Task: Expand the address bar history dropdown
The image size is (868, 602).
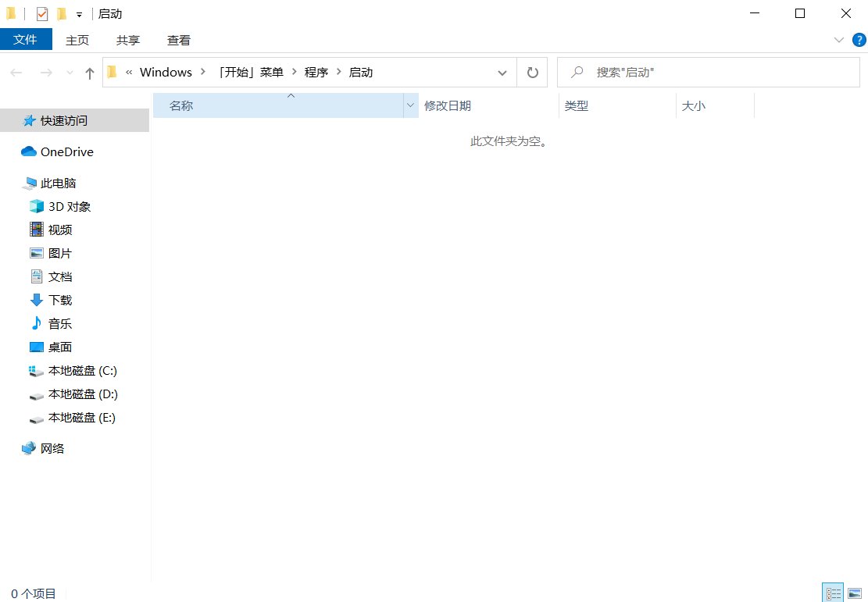Action: (x=502, y=72)
